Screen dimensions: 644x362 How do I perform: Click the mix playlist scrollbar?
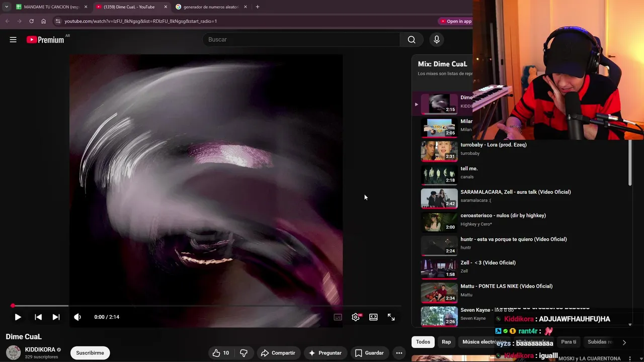[x=630, y=162]
